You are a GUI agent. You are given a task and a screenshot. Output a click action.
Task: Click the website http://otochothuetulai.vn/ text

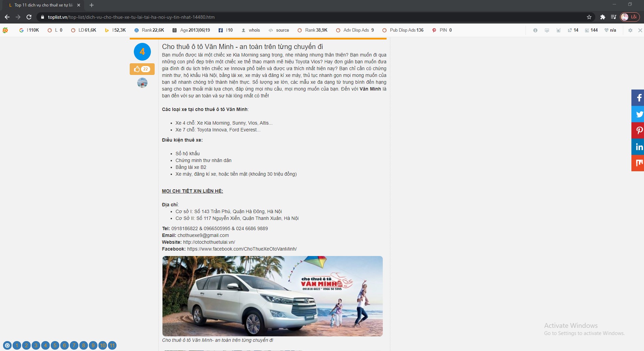[209, 242]
